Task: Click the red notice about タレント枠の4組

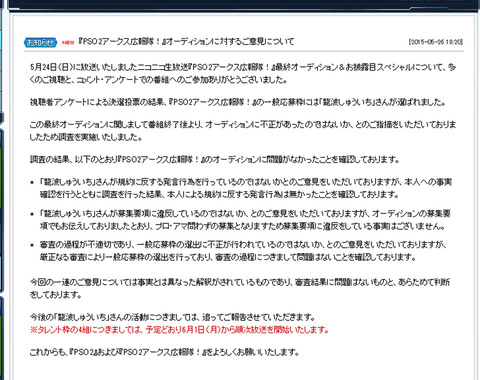Action: pos(179,330)
